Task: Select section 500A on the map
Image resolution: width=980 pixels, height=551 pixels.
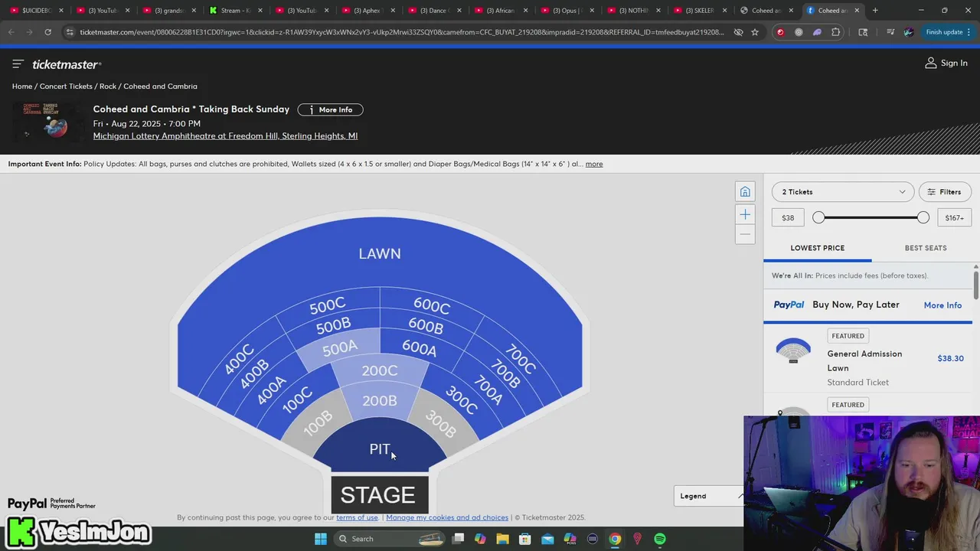Action: [x=340, y=348]
